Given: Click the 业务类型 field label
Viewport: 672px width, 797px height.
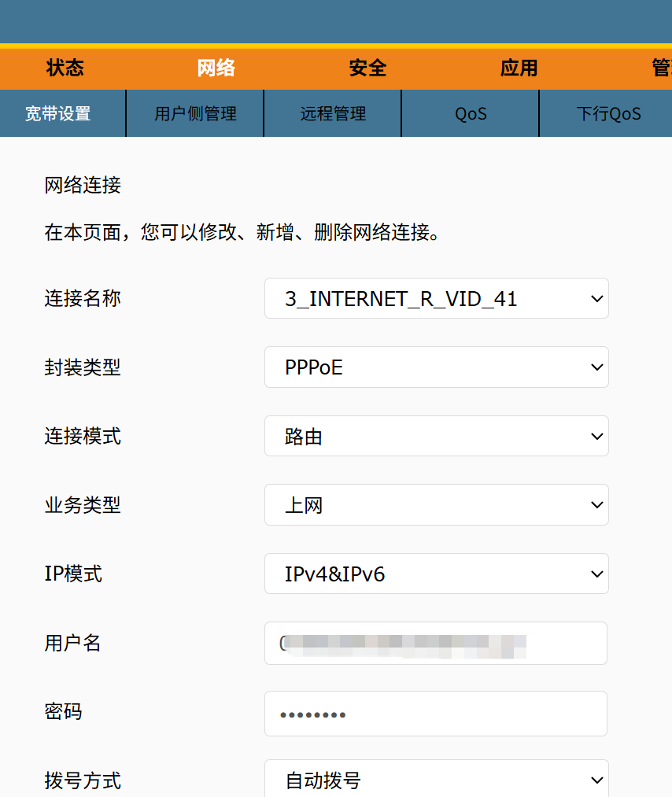Looking at the screenshot, I should click(x=83, y=505).
